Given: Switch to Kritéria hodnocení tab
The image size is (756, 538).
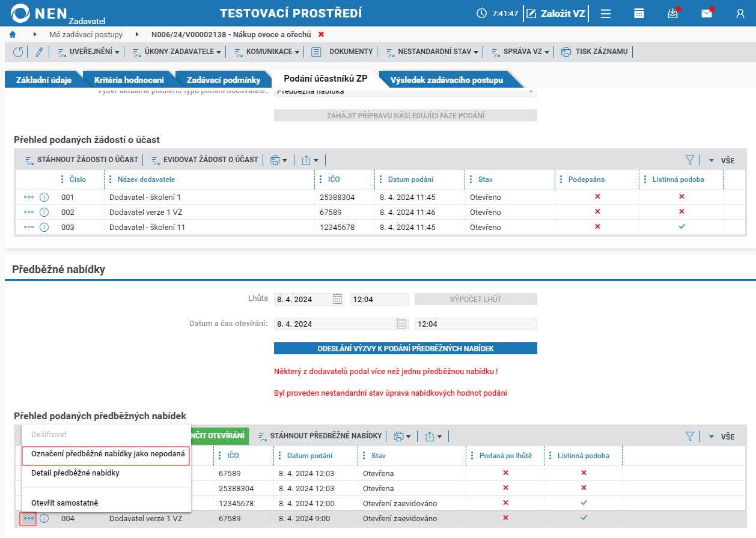Looking at the screenshot, I should coord(129,79).
